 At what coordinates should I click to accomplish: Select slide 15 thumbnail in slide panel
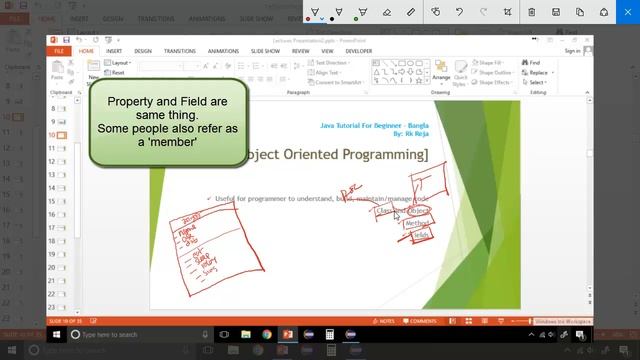tap(61, 201)
